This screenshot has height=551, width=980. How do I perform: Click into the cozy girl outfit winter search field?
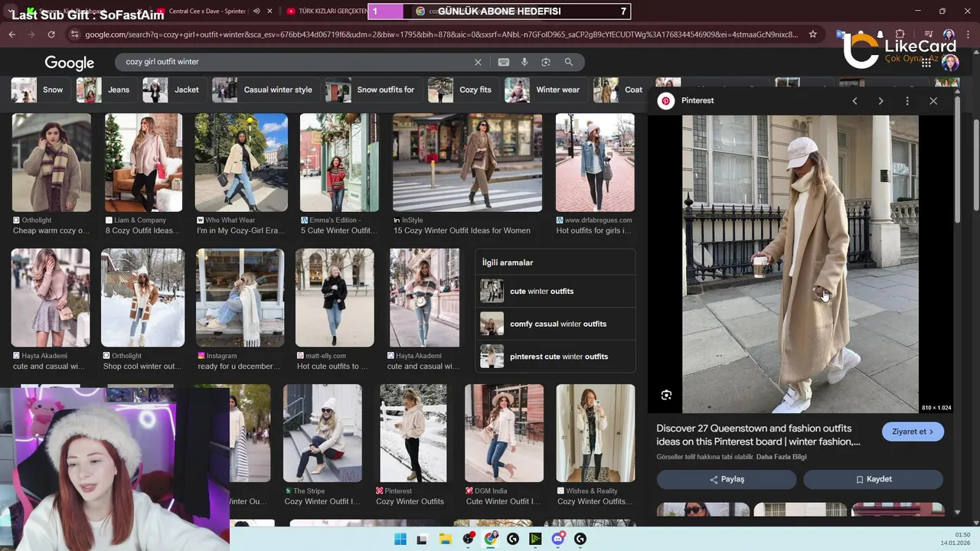(295, 62)
